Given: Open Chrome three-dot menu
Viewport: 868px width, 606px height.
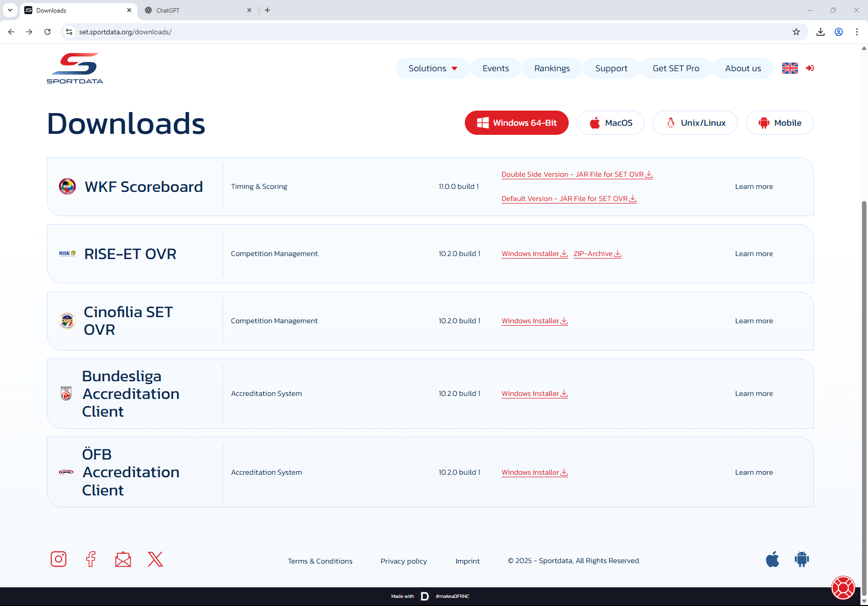Looking at the screenshot, I should 857,32.
